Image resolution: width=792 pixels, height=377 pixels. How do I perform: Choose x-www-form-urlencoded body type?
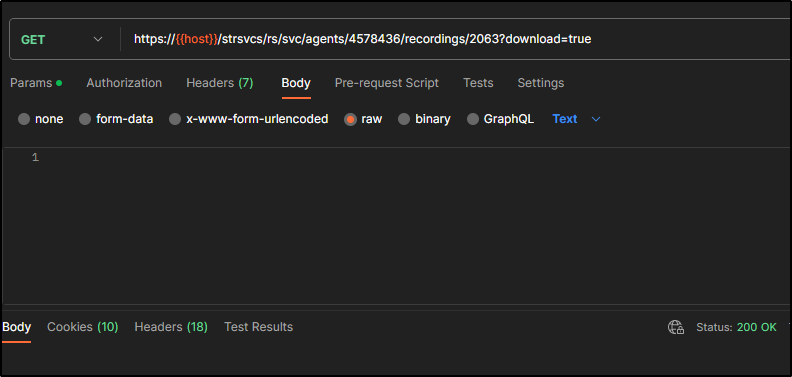click(x=175, y=119)
